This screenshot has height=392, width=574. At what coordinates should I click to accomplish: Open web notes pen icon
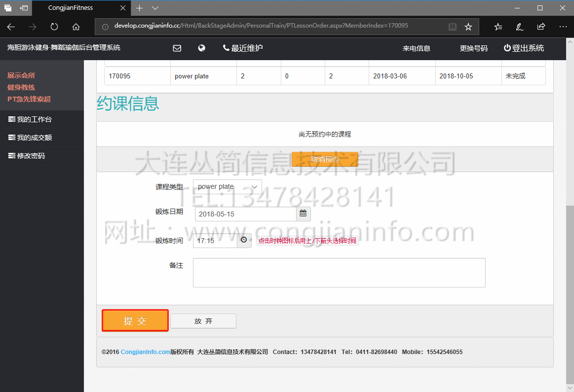pyautogui.click(x=519, y=27)
